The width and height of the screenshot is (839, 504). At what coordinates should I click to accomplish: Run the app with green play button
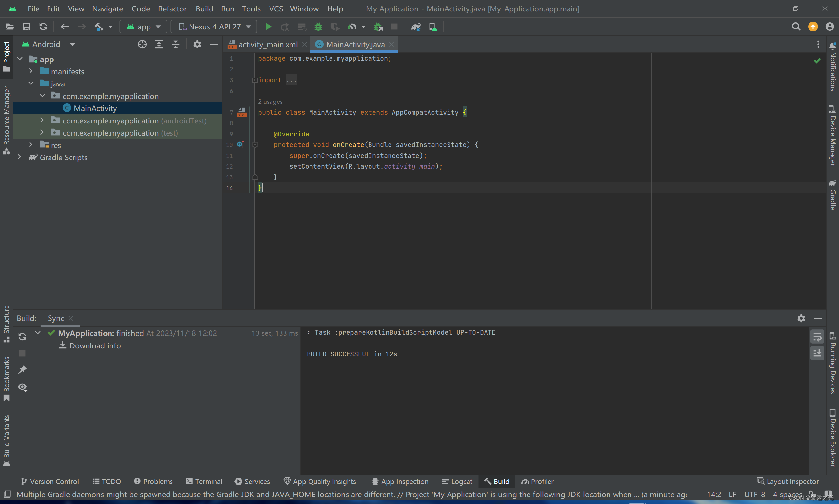[268, 27]
